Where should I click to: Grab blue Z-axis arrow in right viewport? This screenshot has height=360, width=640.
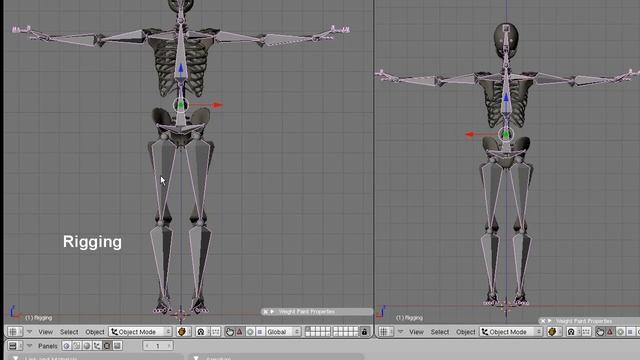click(x=506, y=98)
